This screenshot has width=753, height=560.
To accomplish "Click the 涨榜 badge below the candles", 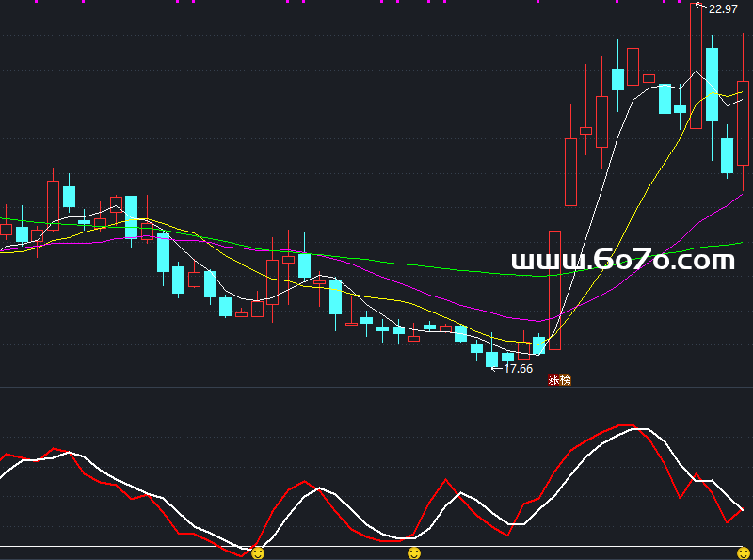I will 559,380.
